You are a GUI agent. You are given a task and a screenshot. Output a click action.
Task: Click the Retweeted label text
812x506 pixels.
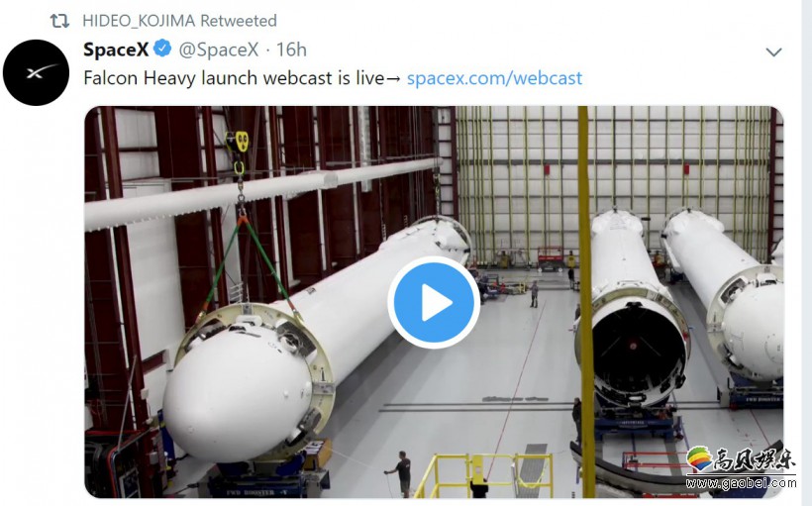(239, 21)
